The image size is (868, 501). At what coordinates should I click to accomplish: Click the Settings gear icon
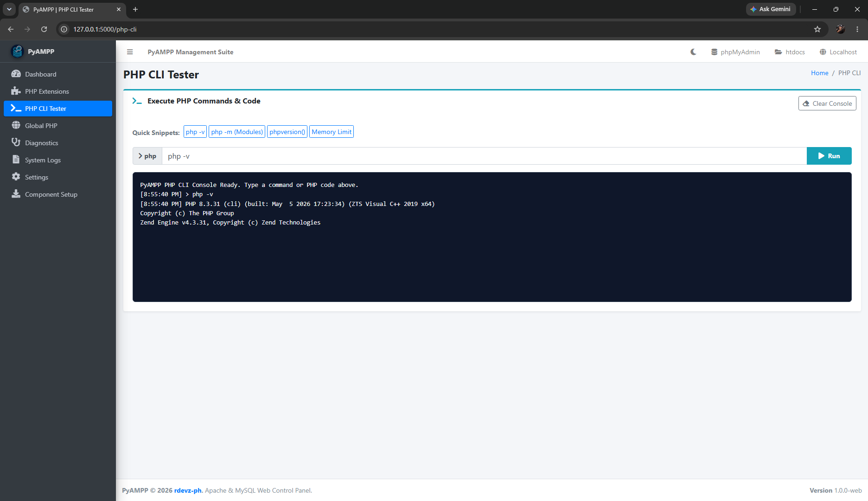coord(16,177)
